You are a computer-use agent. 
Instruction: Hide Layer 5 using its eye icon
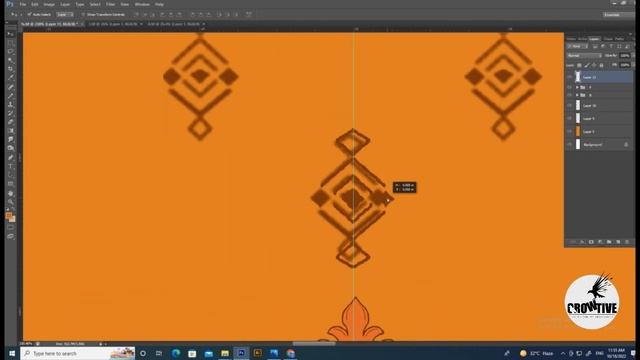(569, 118)
